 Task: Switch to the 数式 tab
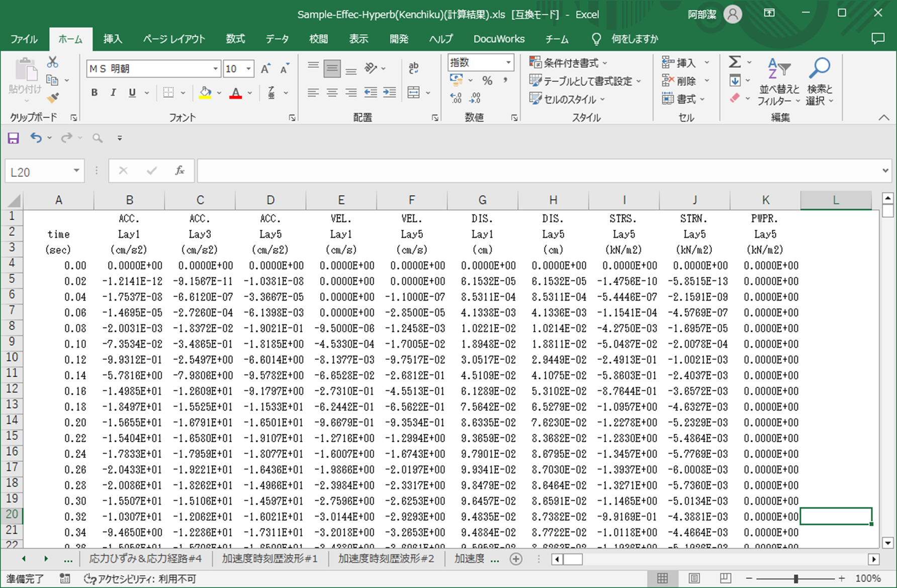tap(235, 39)
